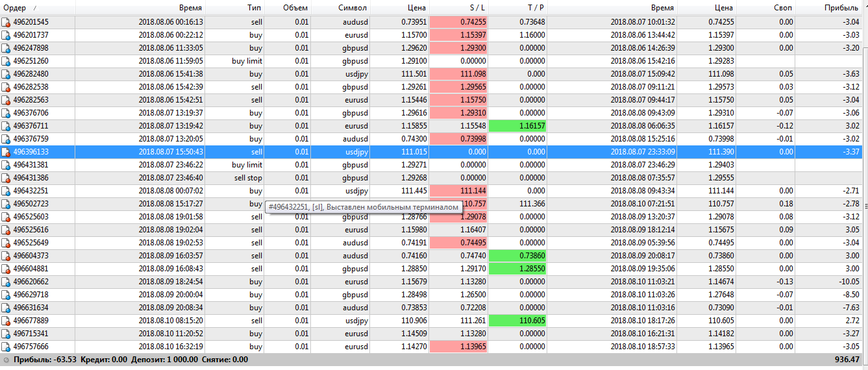Viewport: 868px width, 370px height.
Task: Click profit value -8.50
Action: point(852,295)
